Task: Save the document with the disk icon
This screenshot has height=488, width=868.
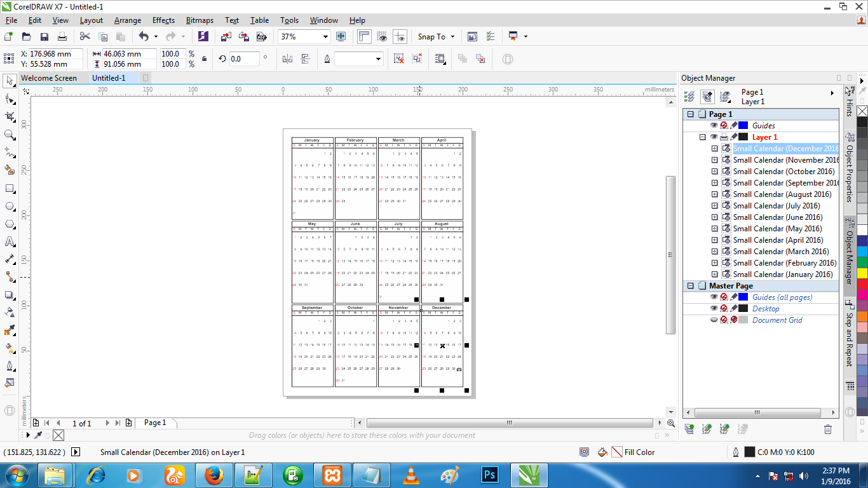Action: point(44,37)
